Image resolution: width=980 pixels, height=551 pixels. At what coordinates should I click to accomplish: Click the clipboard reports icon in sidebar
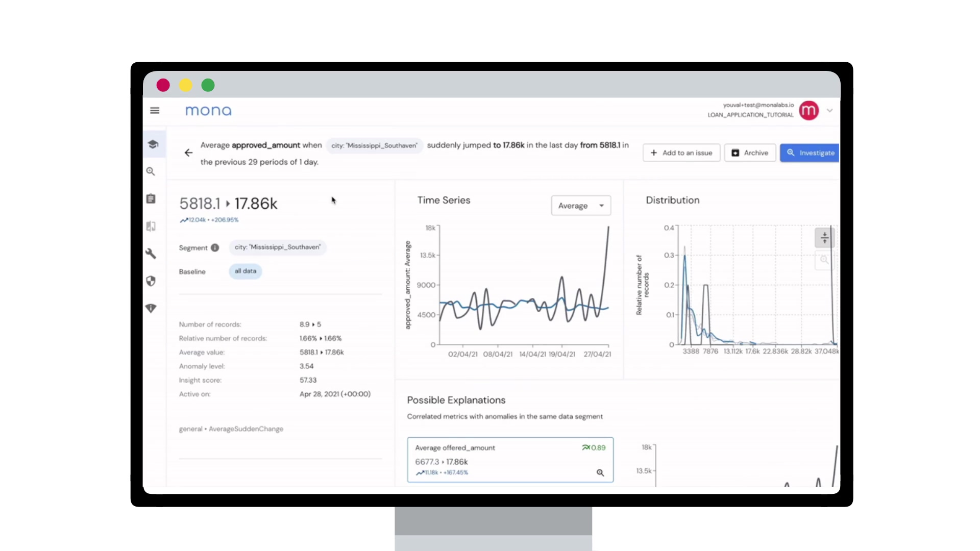click(151, 198)
